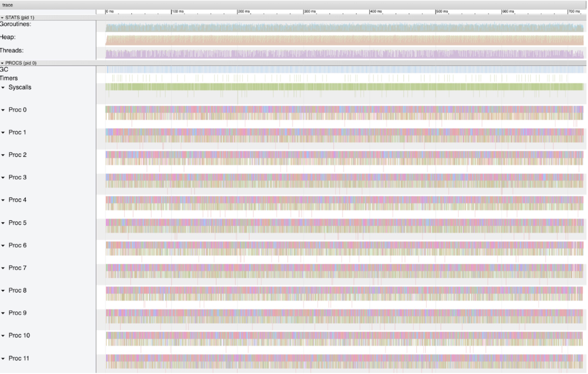Click the 200 ms ruler mark
Screen dimensions: 588x374
pyautogui.click(x=244, y=12)
